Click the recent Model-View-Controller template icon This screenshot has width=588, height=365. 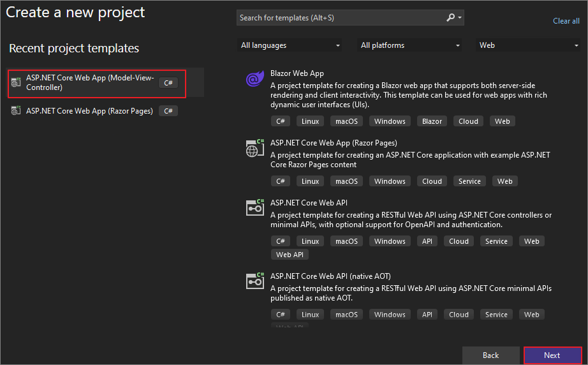pyautogui.click(x=16, y=82)
